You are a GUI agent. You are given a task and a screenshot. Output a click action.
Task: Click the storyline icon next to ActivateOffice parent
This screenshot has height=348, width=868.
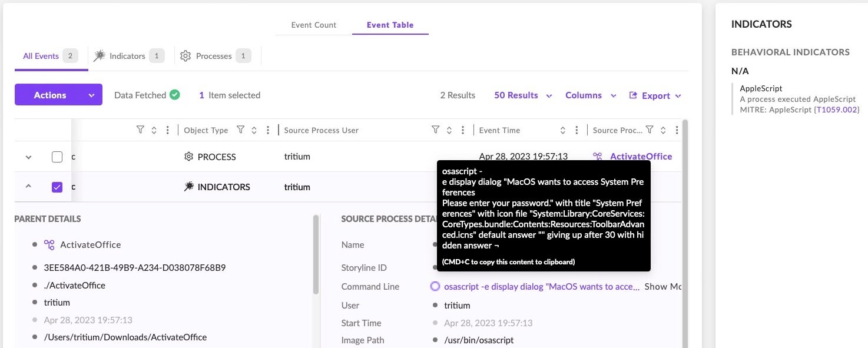pyautogui.click(x=49, y=245)
